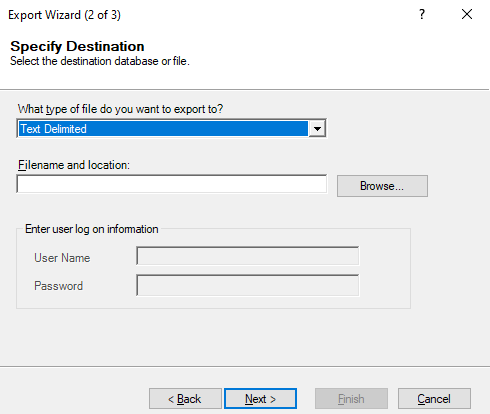Click the 'User Name' label text

[62, 258]
